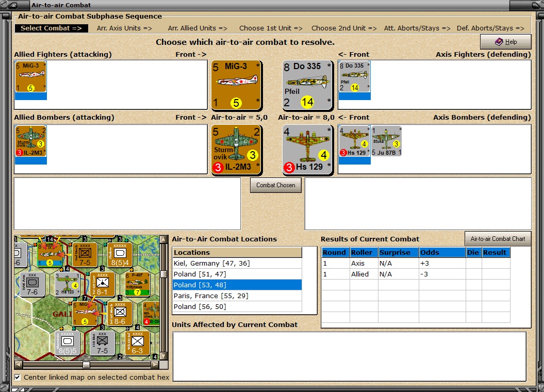Click the brown 8(5)4 HQ counter on the map
Image resolution: width=544 pixels, height=392 pixels.
[x=120, y=255]
